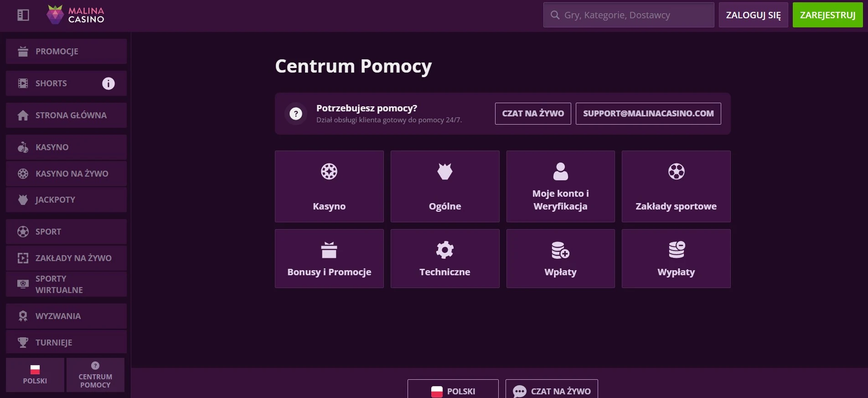Open the Techniczne gear help tile

click(x=444, y=258)
